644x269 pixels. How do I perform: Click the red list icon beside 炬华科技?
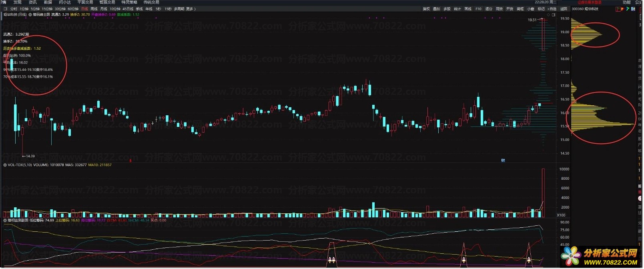click(618, 9)
